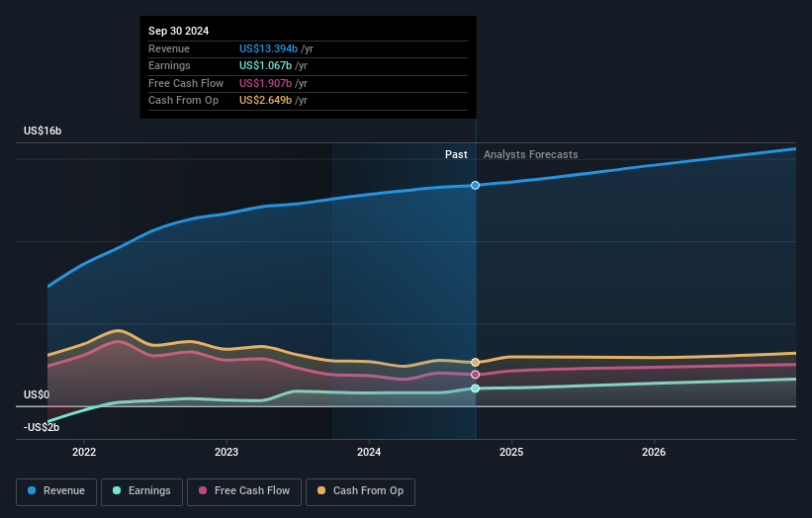Click the 2026 x-axis label
Viewport: 812px width, 518px height.
pos(654,452)
